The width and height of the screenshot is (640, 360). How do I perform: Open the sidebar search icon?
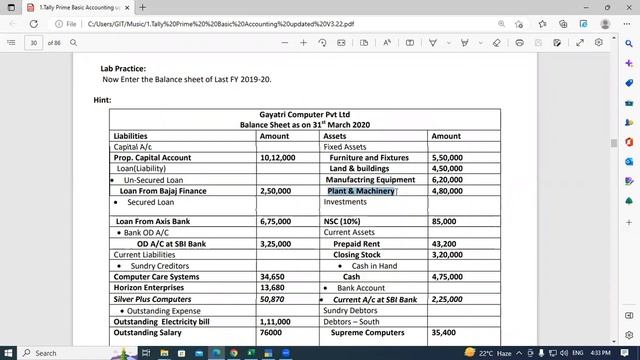tap(629, 43)
